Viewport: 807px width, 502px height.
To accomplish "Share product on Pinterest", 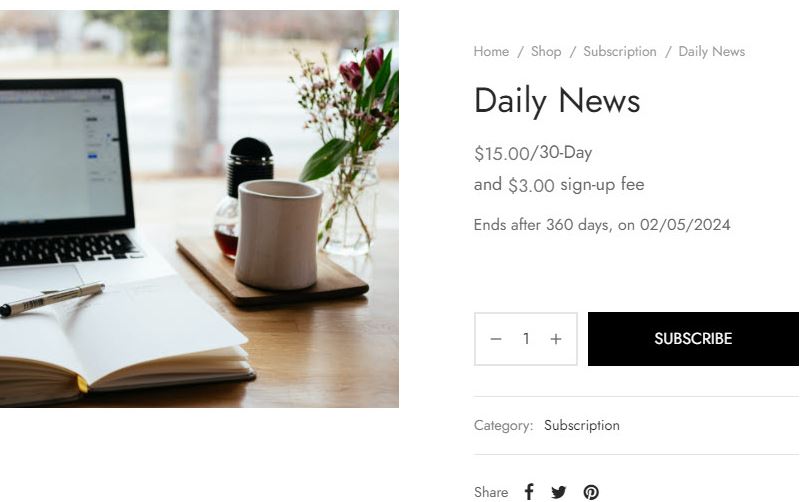I will tap(591, 492).
